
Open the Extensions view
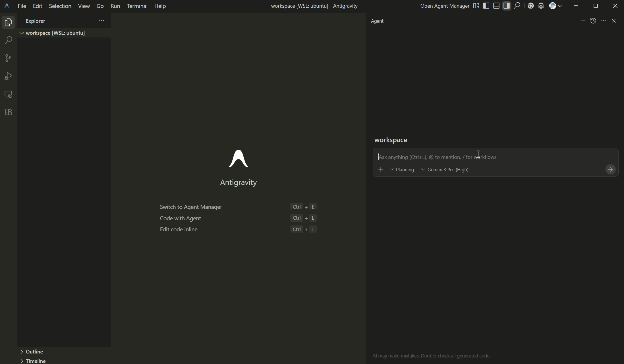(x=8, y=112)
